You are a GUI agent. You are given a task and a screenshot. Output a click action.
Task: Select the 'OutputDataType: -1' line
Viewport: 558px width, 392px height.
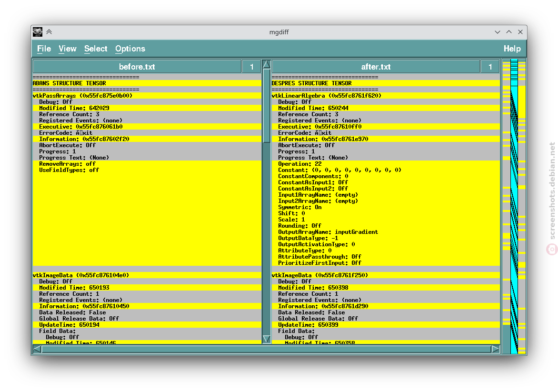(386, 238)
